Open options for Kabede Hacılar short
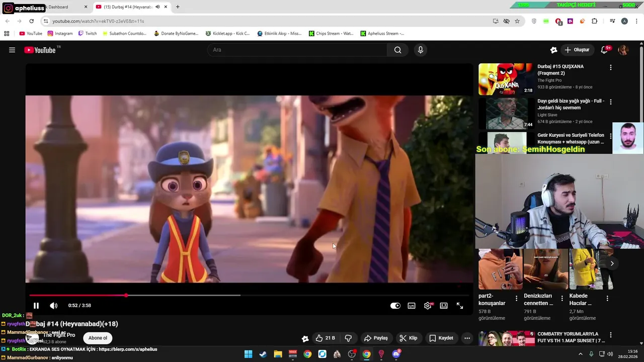 (607, 298)
